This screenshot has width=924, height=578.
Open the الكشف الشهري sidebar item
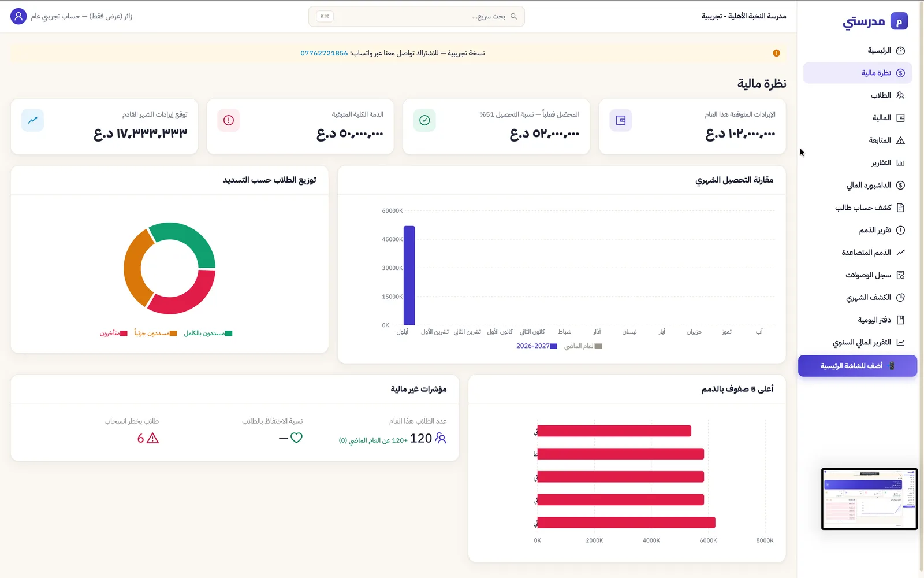coord(858,298)
